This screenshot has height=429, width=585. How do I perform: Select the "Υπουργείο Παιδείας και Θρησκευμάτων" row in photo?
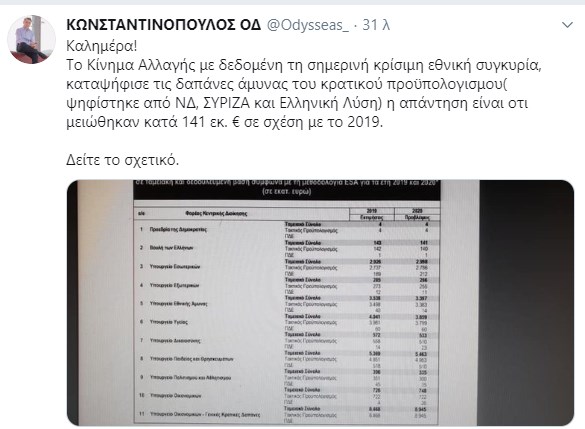click(x=287, y=359)
